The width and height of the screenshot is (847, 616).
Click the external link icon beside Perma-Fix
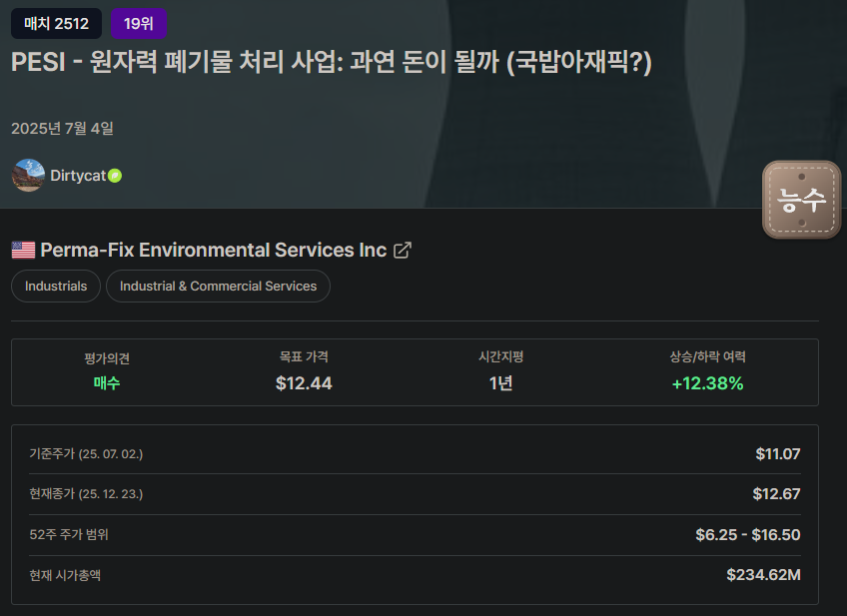[x=403, y=251]
